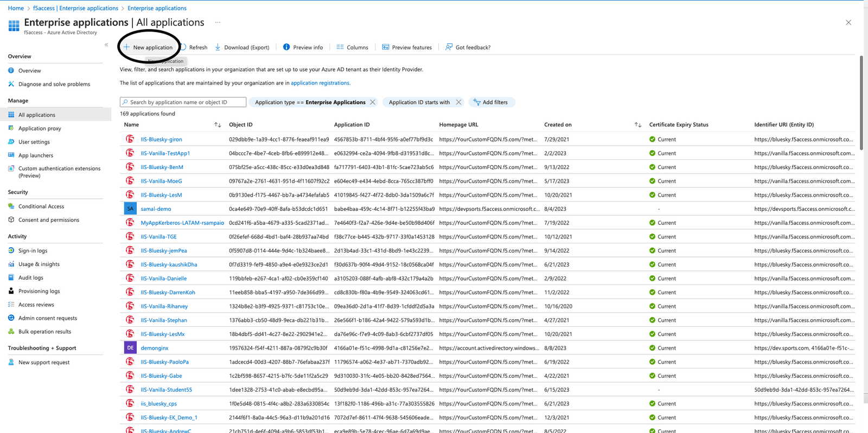Image resolution: width=868 pixels, height=433 pixels.
Task: Sort applications by Created on arrows
Action: click(x=638, y=125)
